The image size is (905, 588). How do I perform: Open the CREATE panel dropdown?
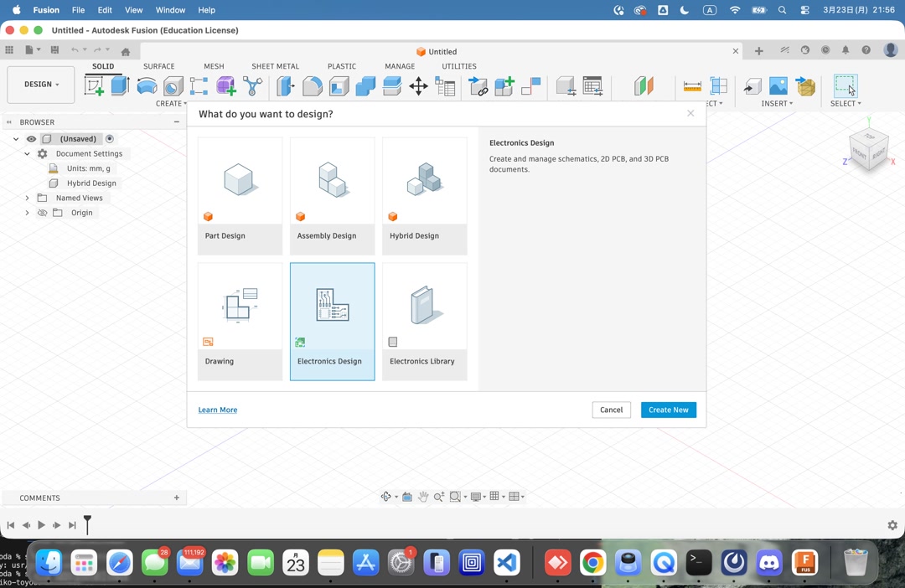click(x=171, y=104)
